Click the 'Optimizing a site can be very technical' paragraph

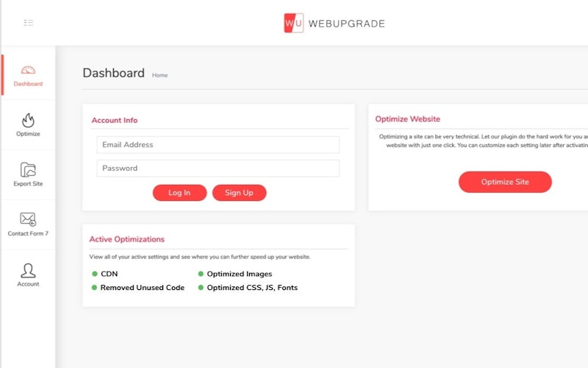483,141
